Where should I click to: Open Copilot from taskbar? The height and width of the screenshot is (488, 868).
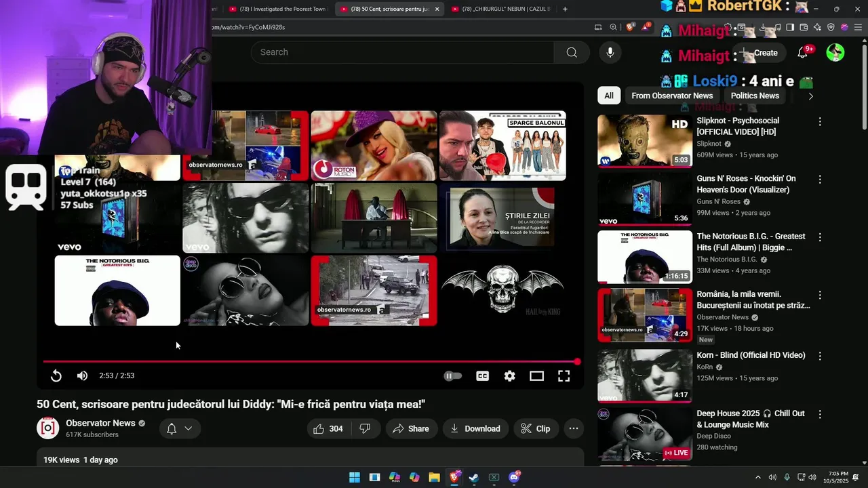[414, 477]
